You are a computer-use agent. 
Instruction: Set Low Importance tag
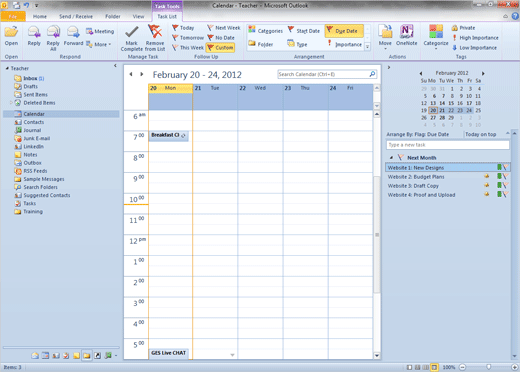pyautogui.click(x=474, y=48)
